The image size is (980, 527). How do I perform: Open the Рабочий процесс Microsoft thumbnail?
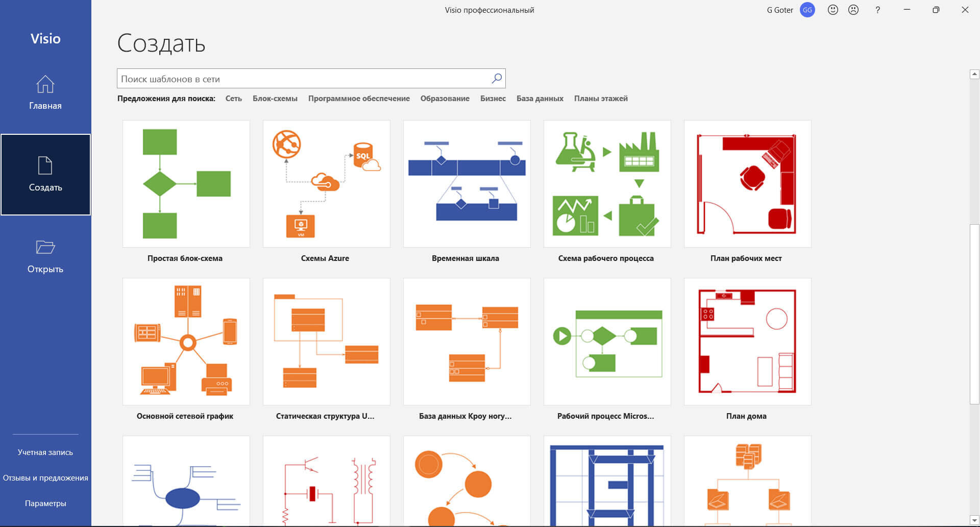point(607,342)
